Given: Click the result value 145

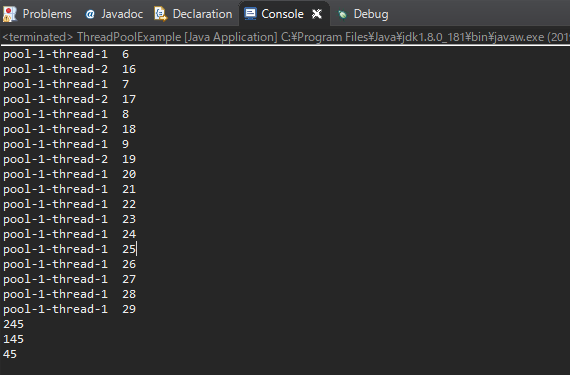Looking at the screenshot, I should pyautogui.click(x=13, y=339).
